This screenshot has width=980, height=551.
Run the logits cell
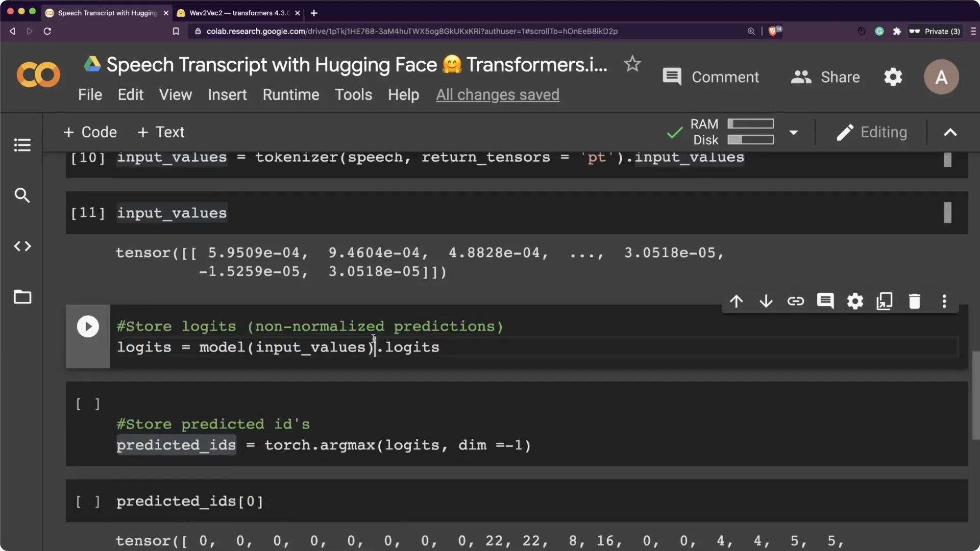click(88, 327)
